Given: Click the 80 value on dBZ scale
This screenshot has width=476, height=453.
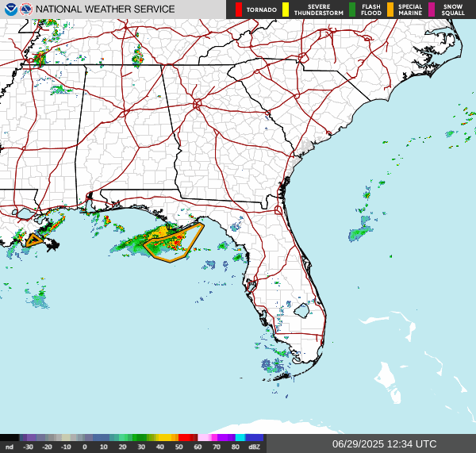Looking at the screenshot, I should (236, 447).
